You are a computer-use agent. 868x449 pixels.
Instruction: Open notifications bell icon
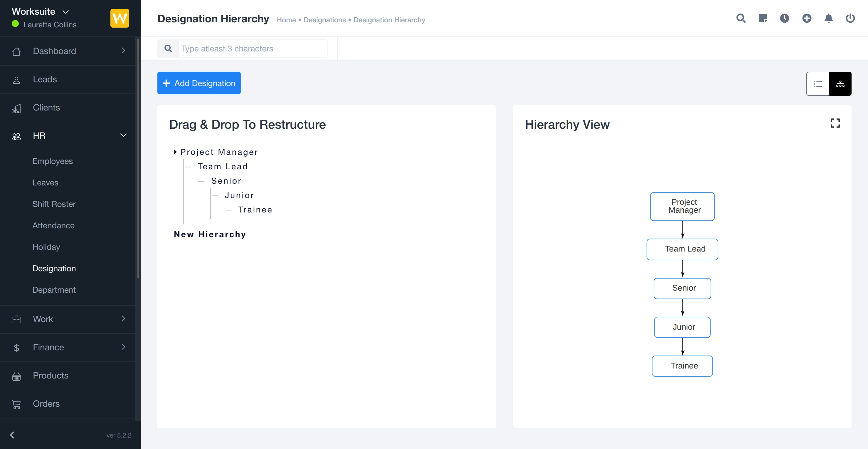(828, 18)
